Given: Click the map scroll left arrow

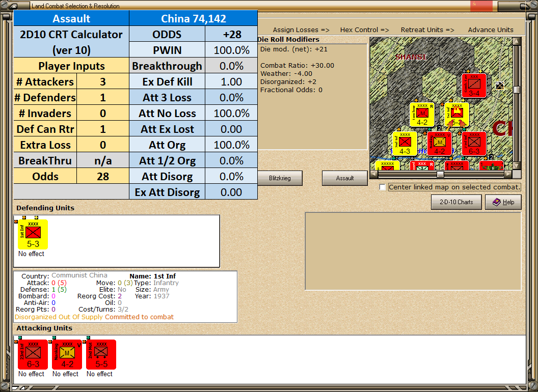Looking at the screenshot, I should coord(373,174).
